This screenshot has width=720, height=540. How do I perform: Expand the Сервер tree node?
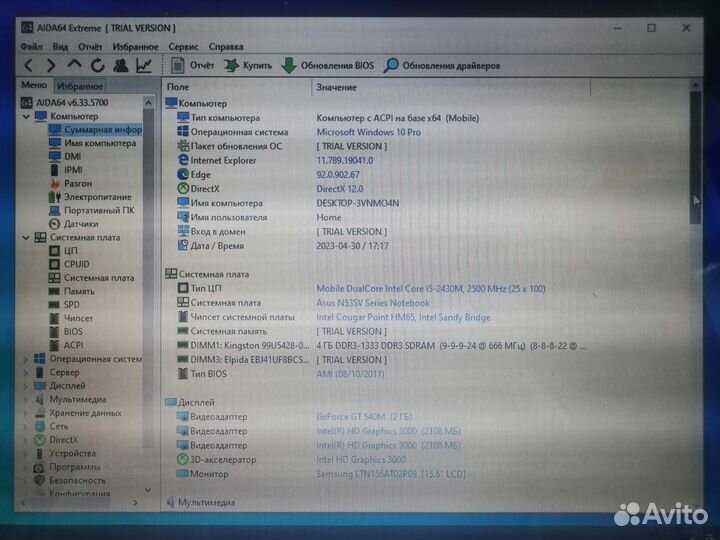click(x=26, y=372)
